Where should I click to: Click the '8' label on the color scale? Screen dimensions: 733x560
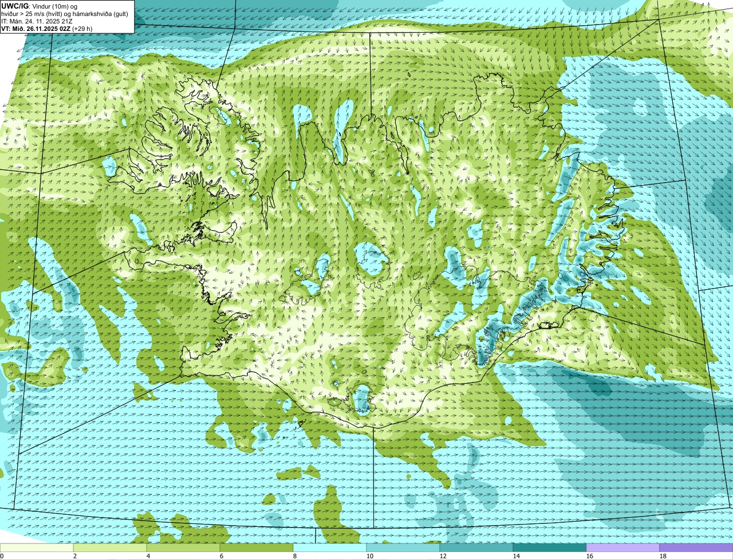(x=295, y=556)
